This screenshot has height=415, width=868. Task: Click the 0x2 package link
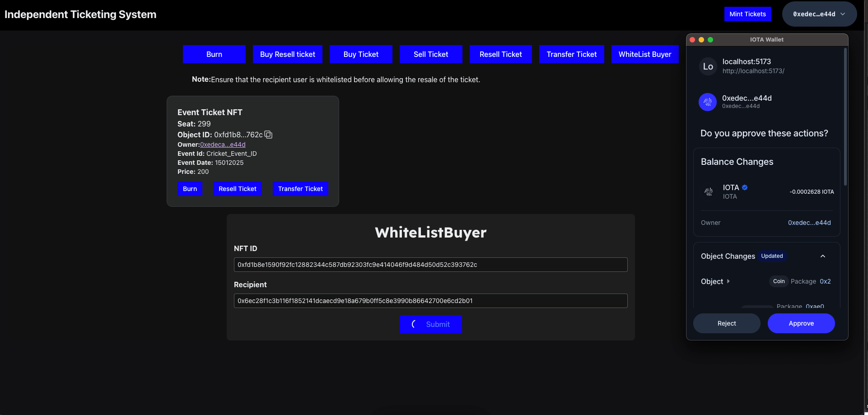826,281
